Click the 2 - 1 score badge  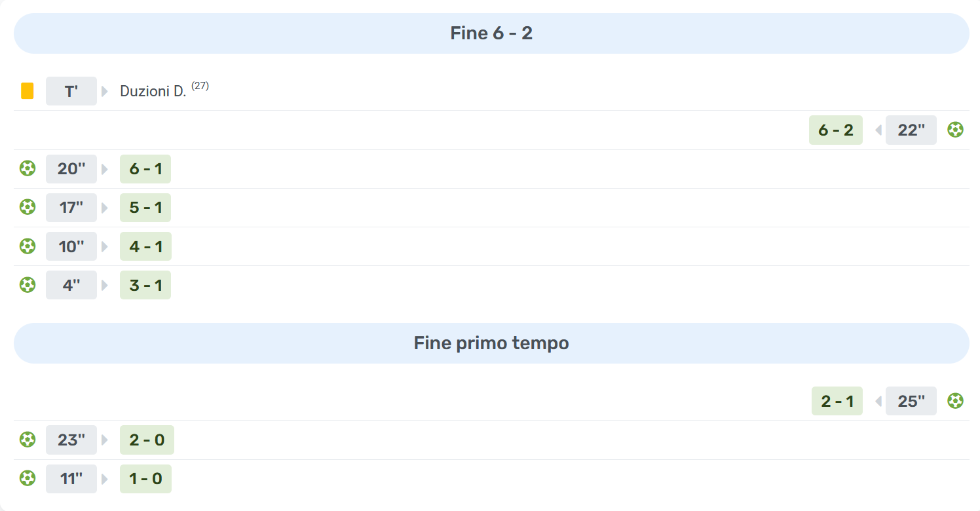tap(837, 401)
